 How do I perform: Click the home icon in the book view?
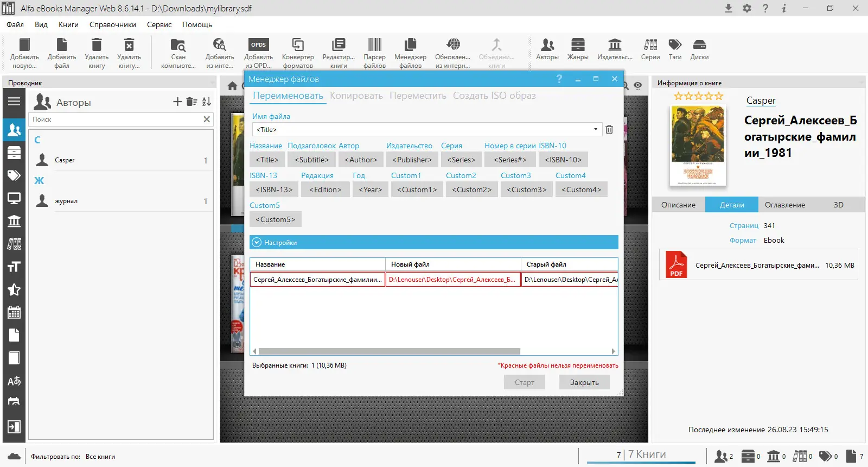point(233,86)
